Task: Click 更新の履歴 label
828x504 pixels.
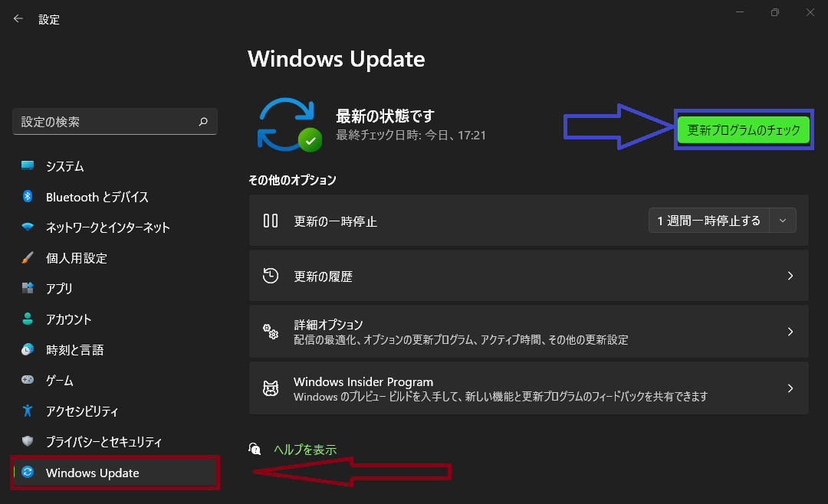Action: click(323, 276)
